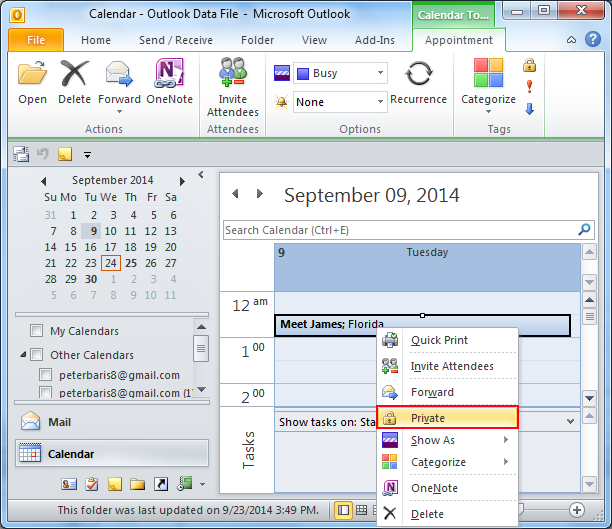The width and height of the screenshot is (612, 529).
Task: Switch to the Folder ribbon tab
Action: point(257,40)
